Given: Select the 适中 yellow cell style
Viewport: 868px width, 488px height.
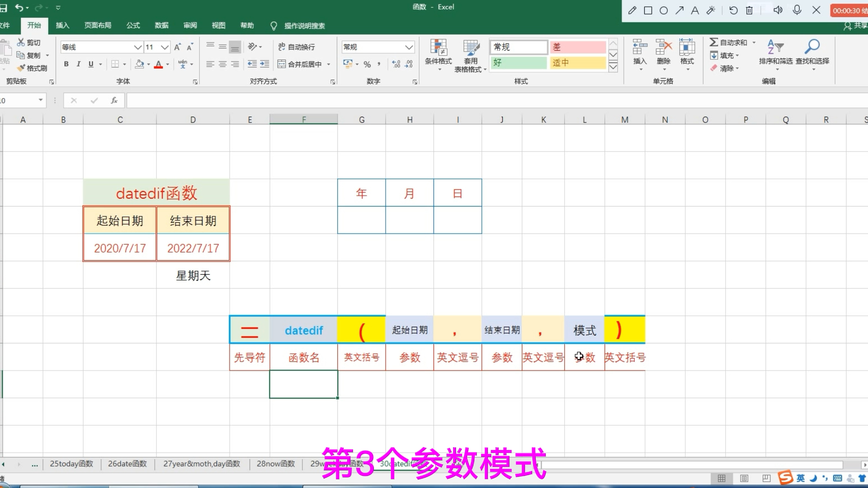Looking at the screenshot, I should point(578,63).
